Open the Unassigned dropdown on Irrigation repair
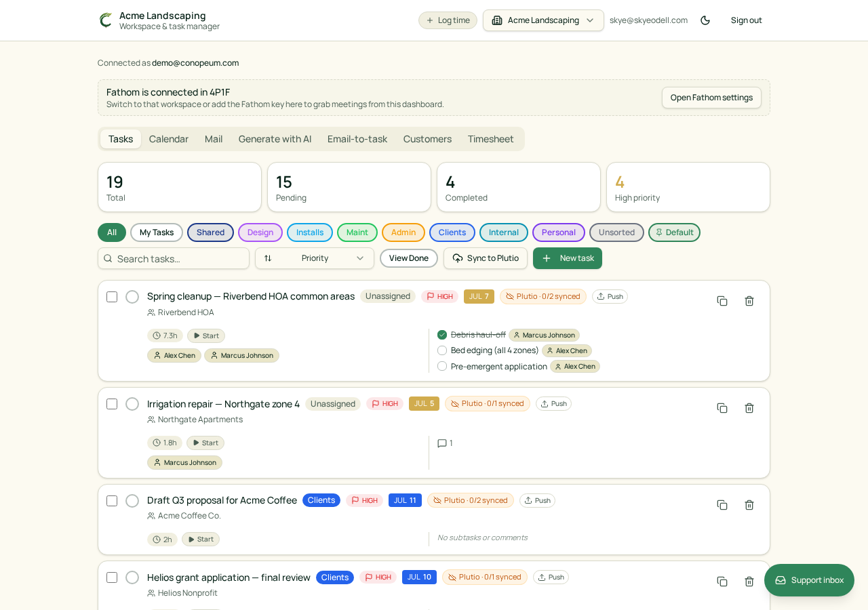Screen dimensions: 868x610 coord(333,404)
